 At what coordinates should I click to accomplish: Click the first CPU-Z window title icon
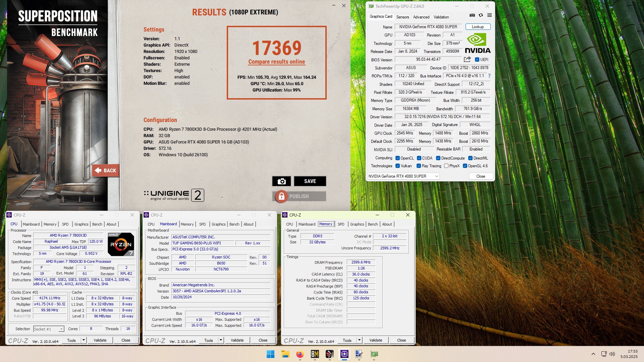pyautogui.click(x=9, y=215)
